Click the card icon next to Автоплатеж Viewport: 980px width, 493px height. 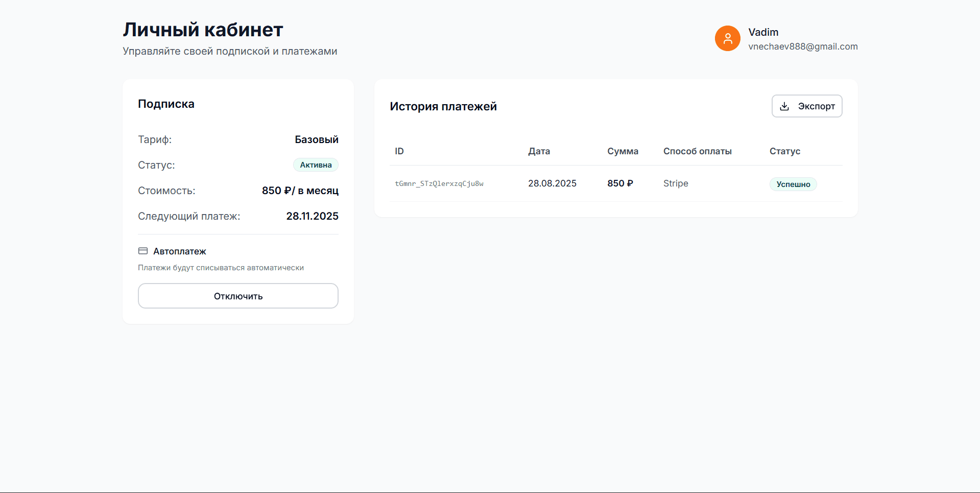(x=142, y=250)
